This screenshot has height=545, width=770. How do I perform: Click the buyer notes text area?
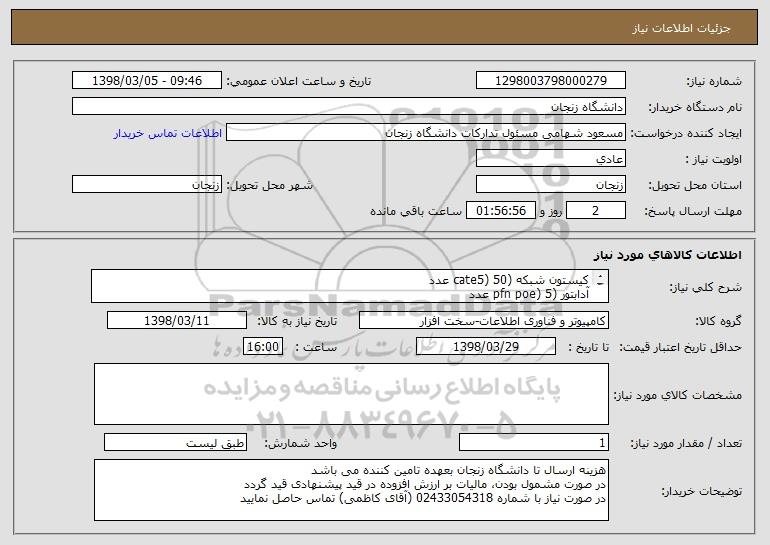coord(351,490)
